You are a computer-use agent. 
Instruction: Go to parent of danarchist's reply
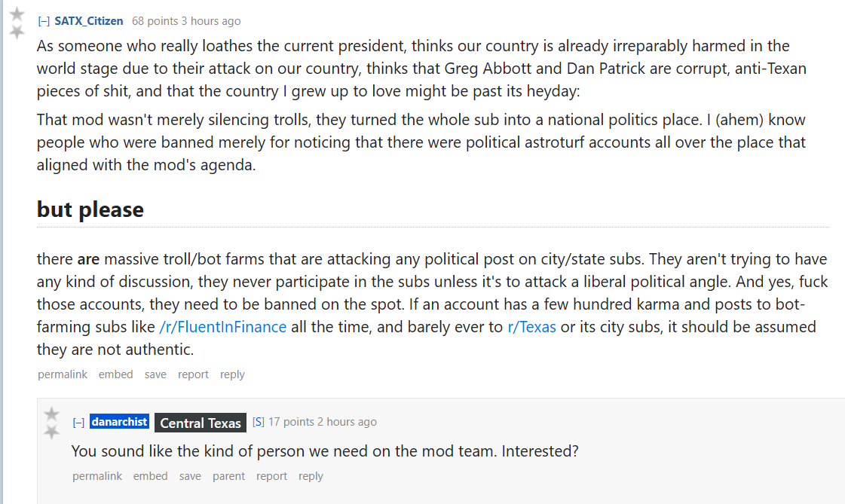pos(228,476)
